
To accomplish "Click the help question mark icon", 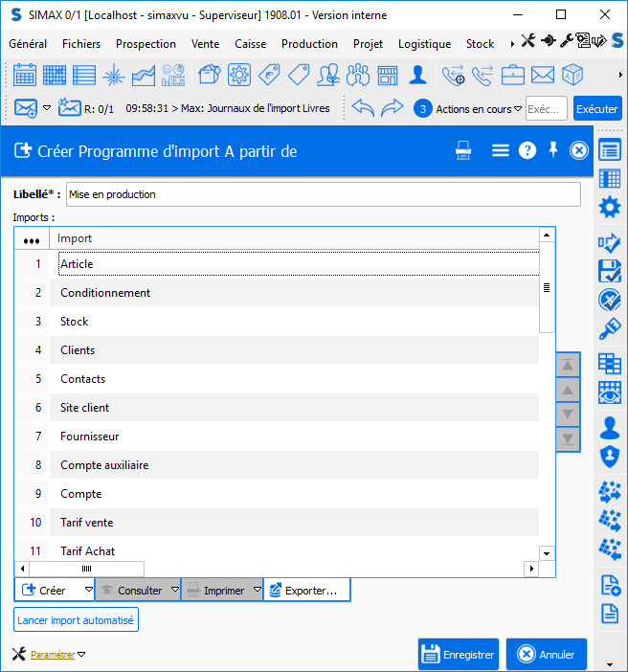I will pos(527,150).
